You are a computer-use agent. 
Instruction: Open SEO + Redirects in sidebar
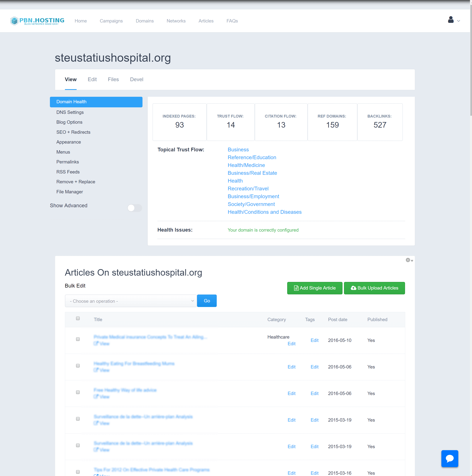coord(73,132)
